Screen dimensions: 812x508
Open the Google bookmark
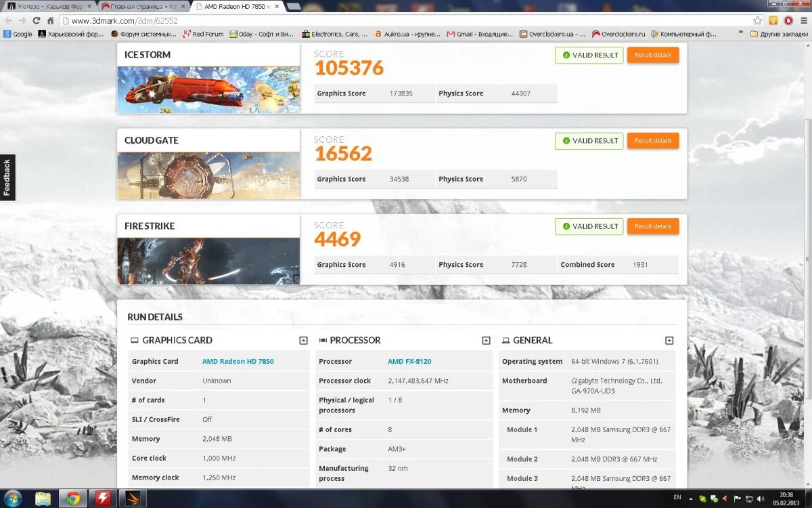coord(18,34)
